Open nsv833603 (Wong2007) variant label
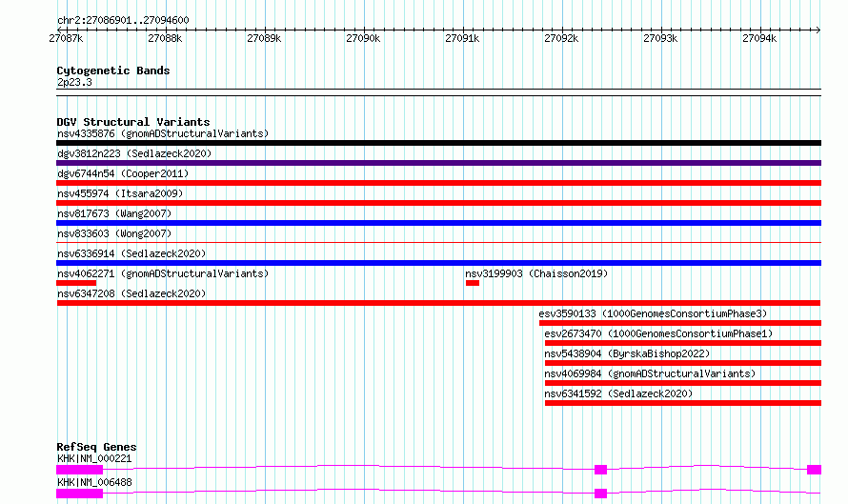The height and width of the screenshot is (504, 848). tap(114, 233)
